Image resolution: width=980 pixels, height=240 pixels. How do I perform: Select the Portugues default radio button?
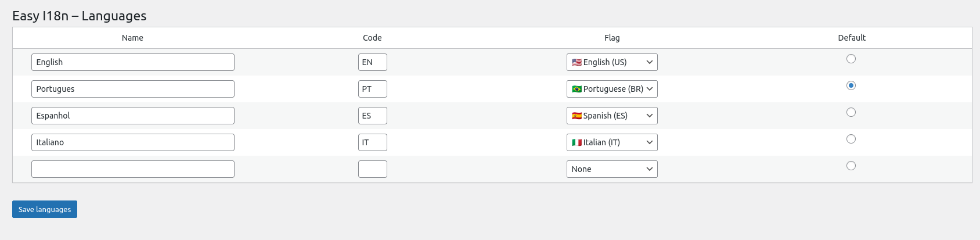pyautogui.click(x=851, y=85)
